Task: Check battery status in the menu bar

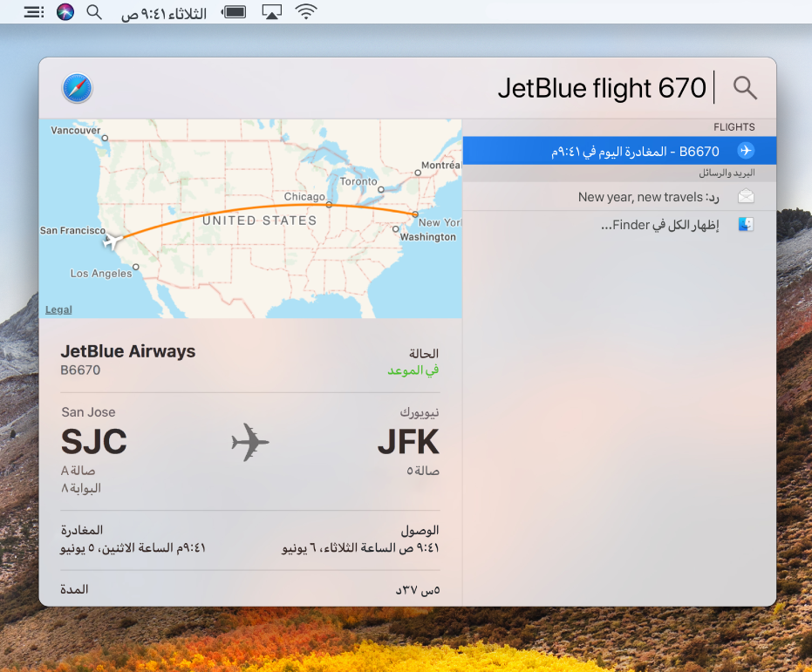Action: (x=234, y=12)
